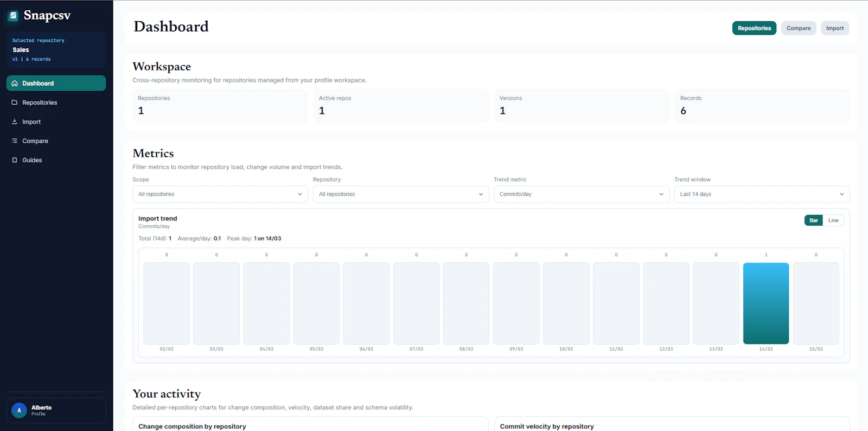The height and width of the screenshot is (431, 868).
Task: Click the top Compare button
Action: (799, 28)
